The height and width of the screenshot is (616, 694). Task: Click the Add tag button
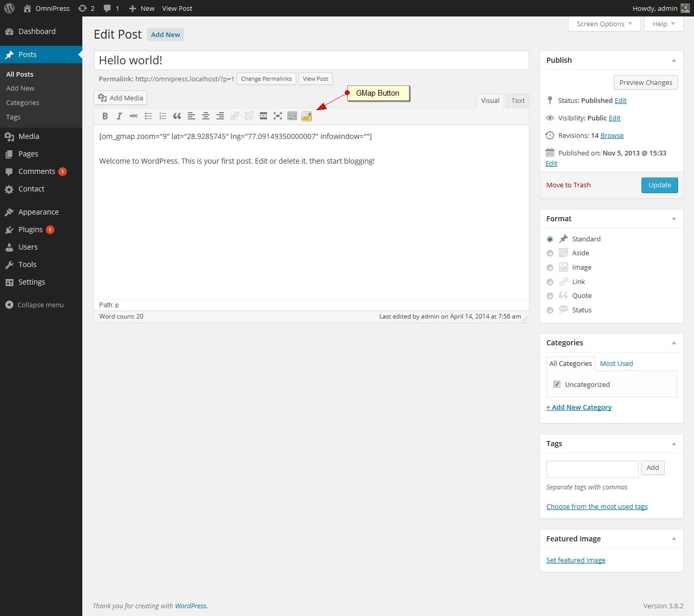click(653, 468)
